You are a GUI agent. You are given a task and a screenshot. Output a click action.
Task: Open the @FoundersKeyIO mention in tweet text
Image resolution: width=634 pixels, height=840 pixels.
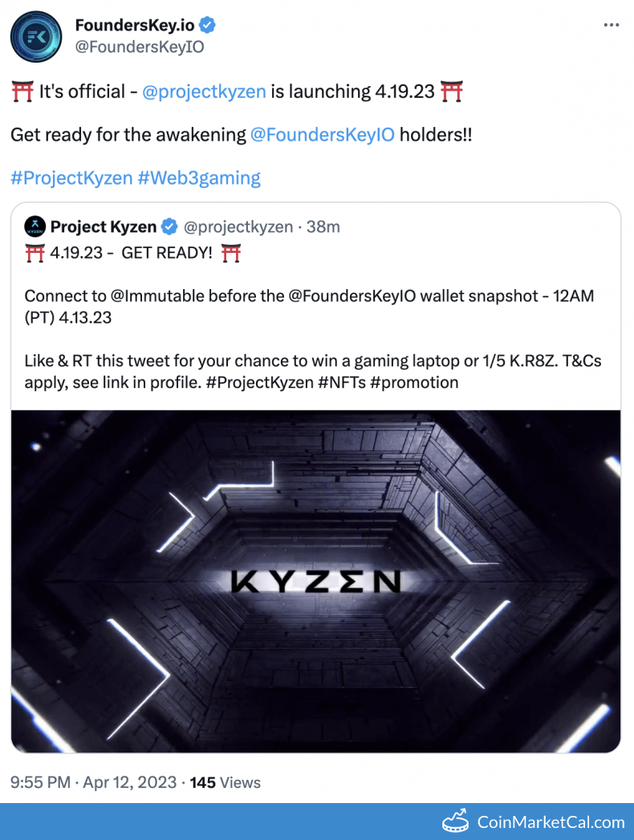pyautogui.click(x=323, y=134)
